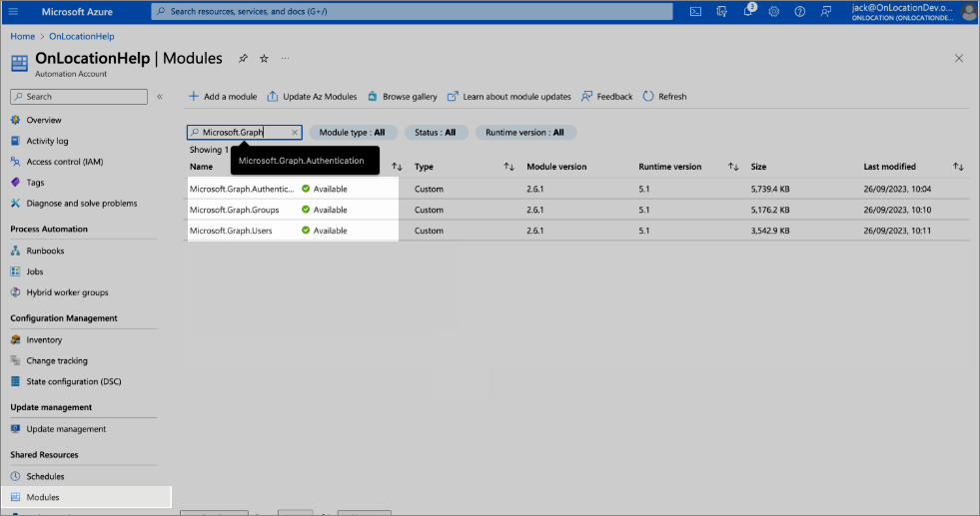
Task: Open the Module type filter
Action: [353, 132]
